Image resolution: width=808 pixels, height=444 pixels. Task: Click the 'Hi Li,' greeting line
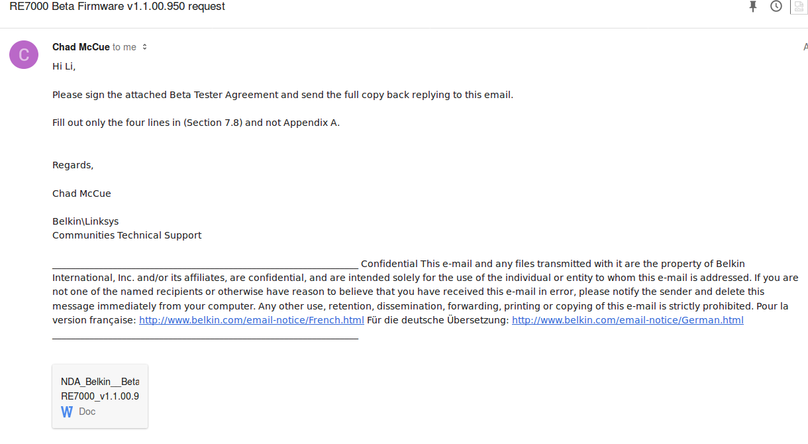point(64,66)
